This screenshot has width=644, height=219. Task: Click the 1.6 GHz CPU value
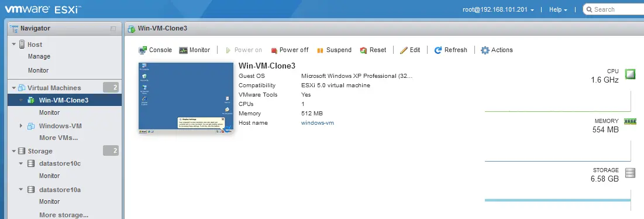[x=605, y=80]
